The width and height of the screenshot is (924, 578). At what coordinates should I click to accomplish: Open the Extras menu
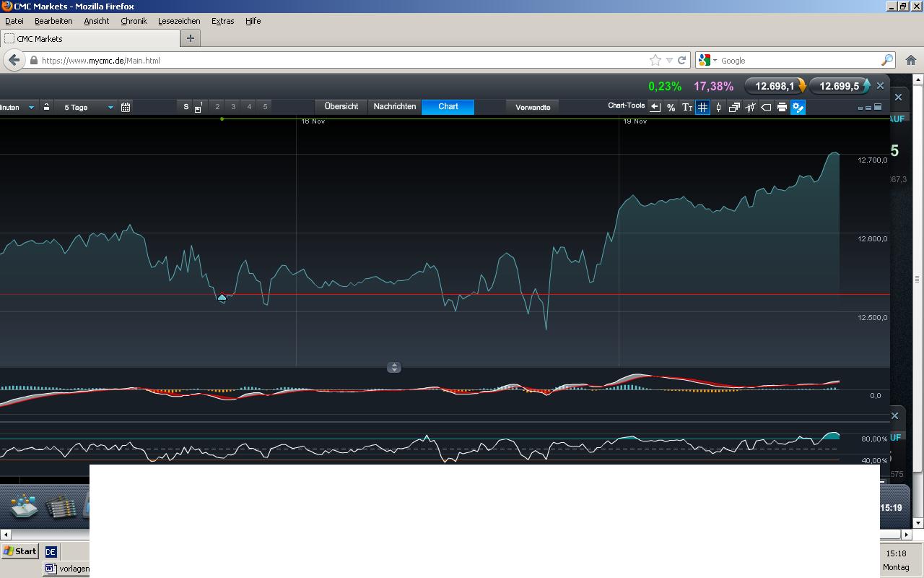tap(222, 21)
